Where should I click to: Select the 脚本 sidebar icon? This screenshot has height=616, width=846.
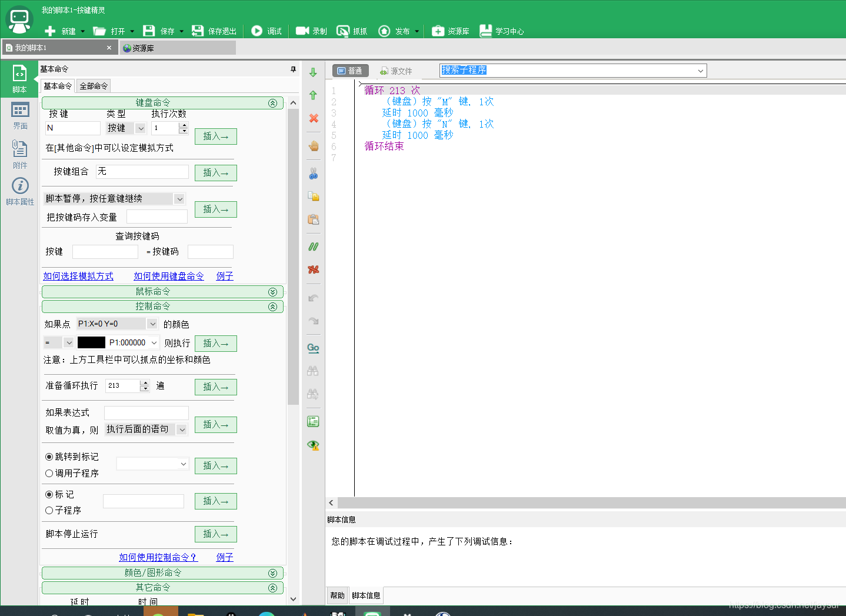[x=19, y=78]
